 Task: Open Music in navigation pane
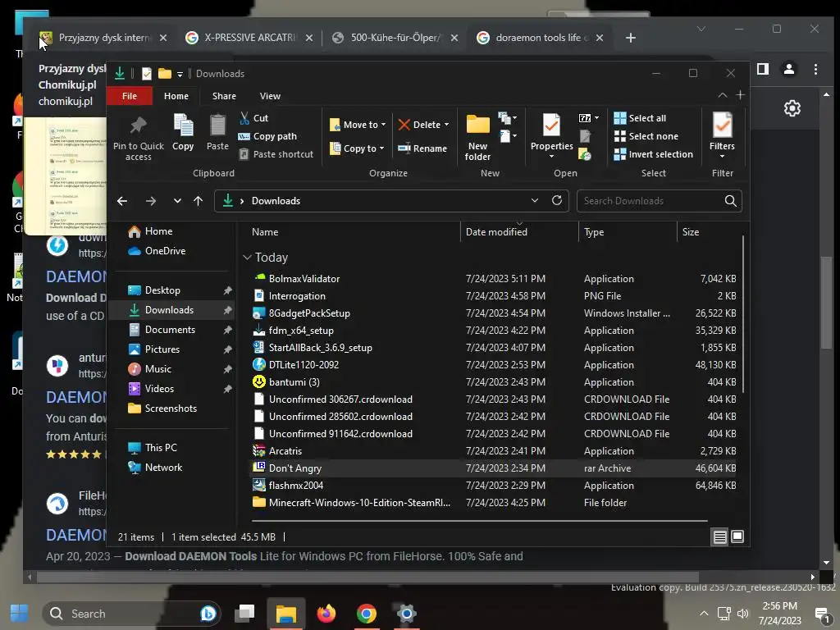click(x=171, y=369)
